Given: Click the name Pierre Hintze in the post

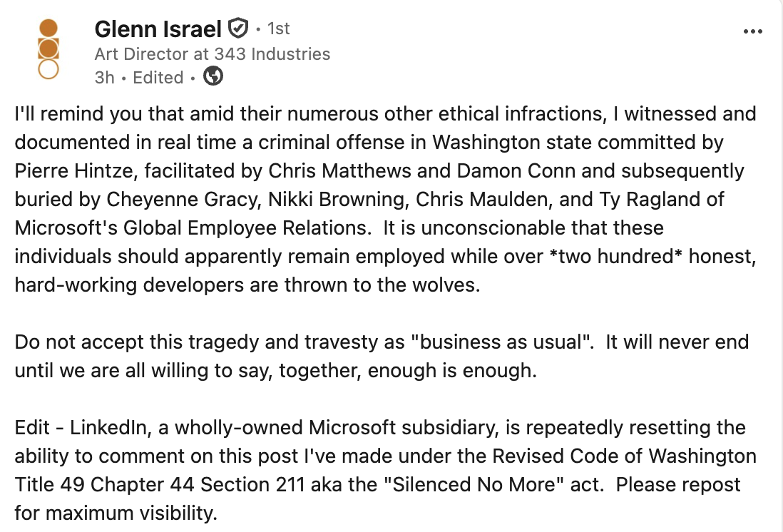Looking at the screenshot, I should pyautogui.click(x=74, y=171).
